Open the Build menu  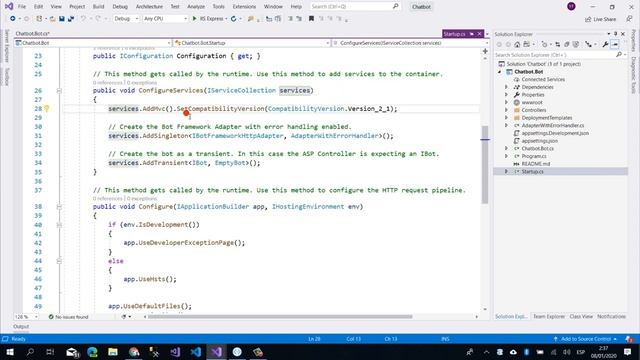coord(98,7)
